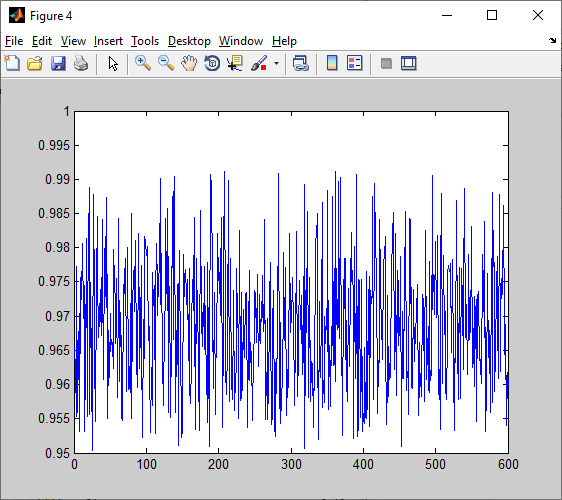The height and width of the screenshot is (500, 562).
Task: Activate the Zoom Out magnifier tool
Action: tap(166, 63)
